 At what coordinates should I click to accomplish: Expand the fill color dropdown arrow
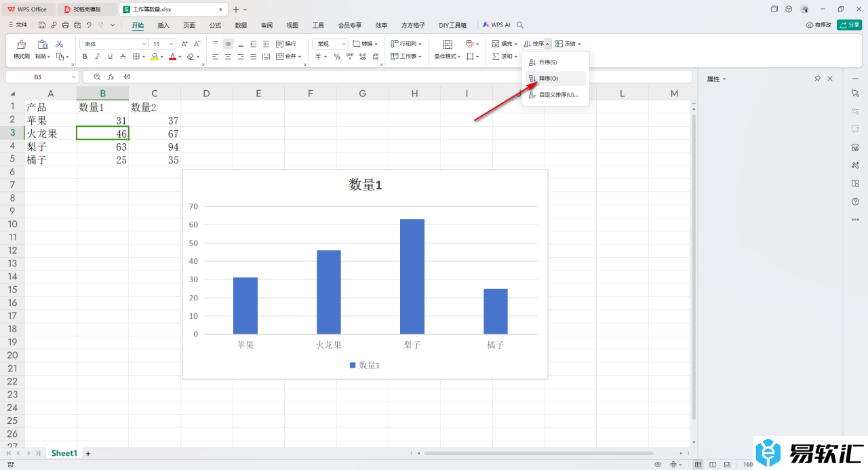(163, 57)
